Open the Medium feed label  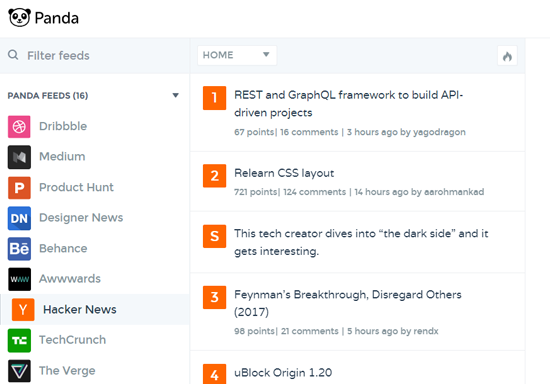coord(62,156)
